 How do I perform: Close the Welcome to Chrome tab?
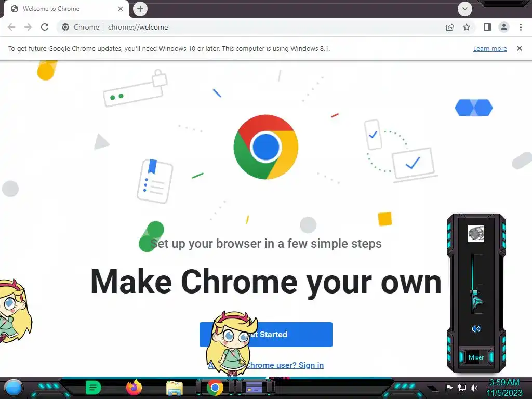click(x=121, y=9)
